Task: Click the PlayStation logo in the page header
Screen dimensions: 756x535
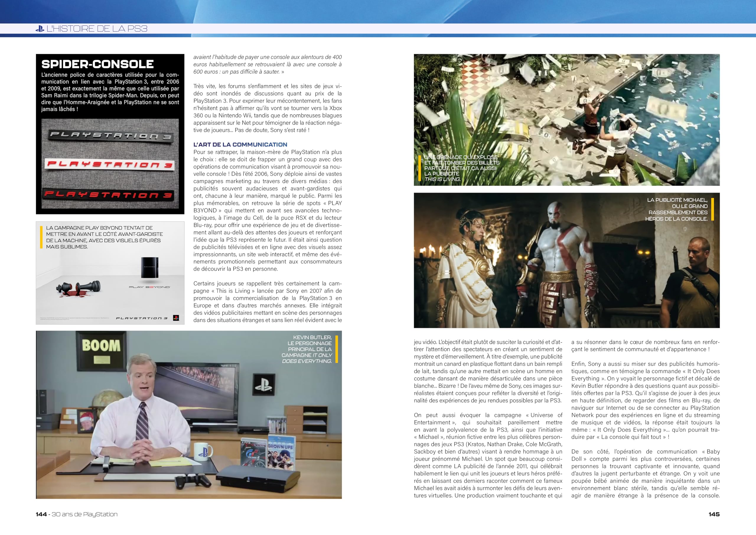Action: [x=40, y=29]
